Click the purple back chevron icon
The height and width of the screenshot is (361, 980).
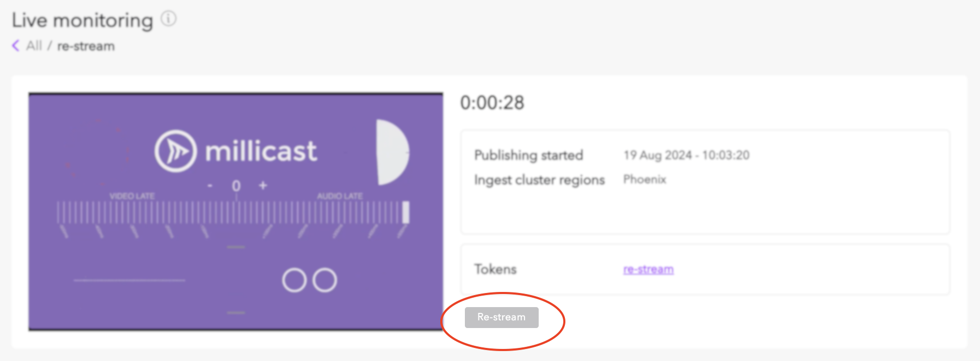point(16,46)
